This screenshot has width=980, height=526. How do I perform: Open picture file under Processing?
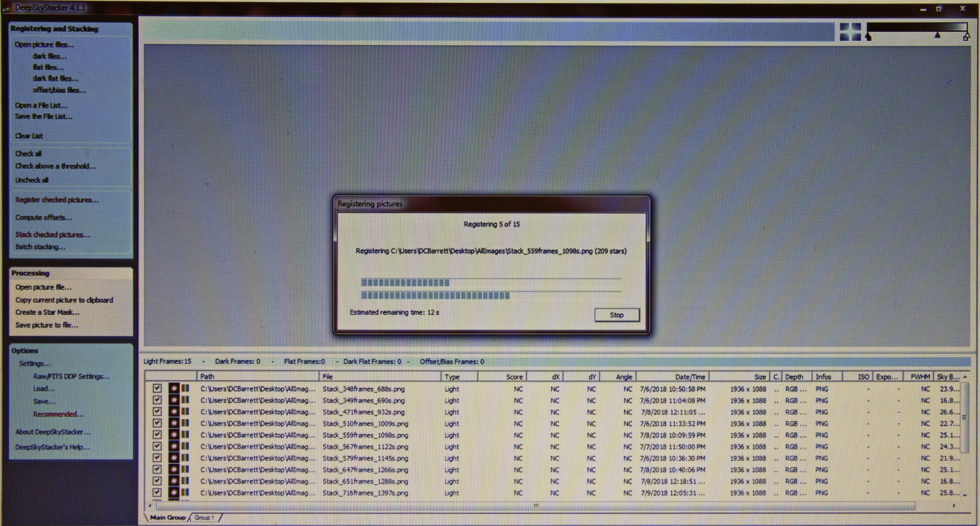pos(43,287)
